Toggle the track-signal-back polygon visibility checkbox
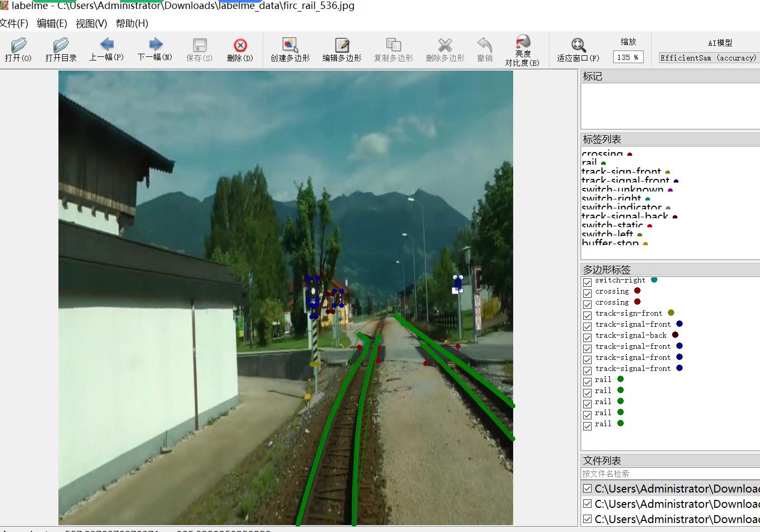Viewport: 760px width, 532px height. tap(587, 337)
